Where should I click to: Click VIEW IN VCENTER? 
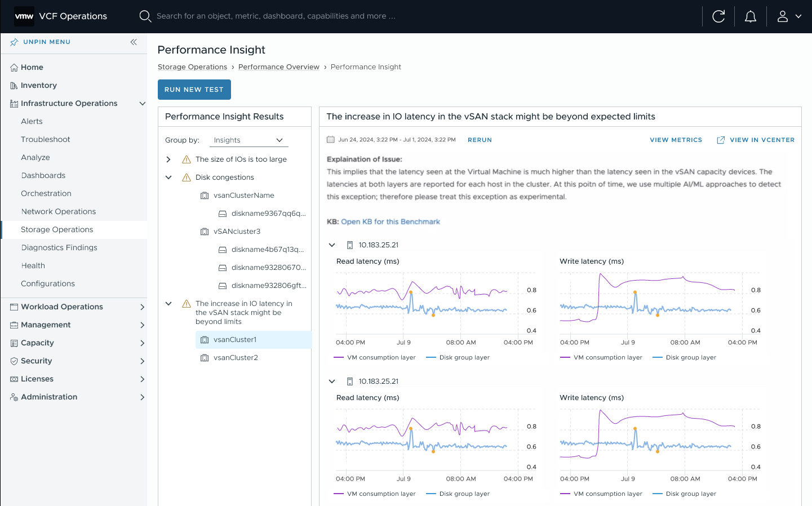click(x=762, y=140)
